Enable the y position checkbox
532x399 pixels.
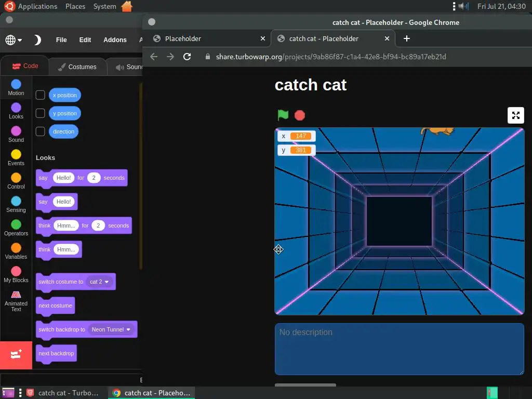pos(40,113)
